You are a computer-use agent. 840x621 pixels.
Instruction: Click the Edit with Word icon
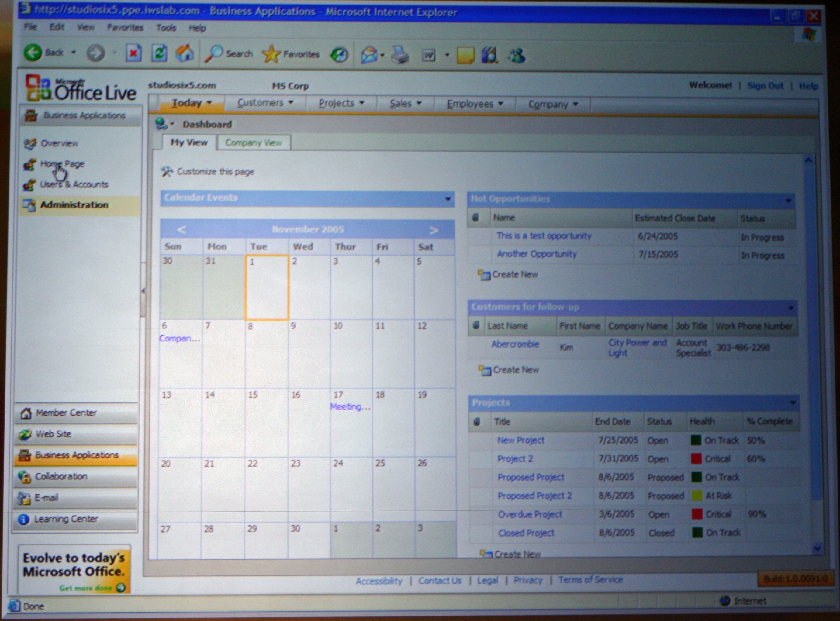[x=429, y=56]
